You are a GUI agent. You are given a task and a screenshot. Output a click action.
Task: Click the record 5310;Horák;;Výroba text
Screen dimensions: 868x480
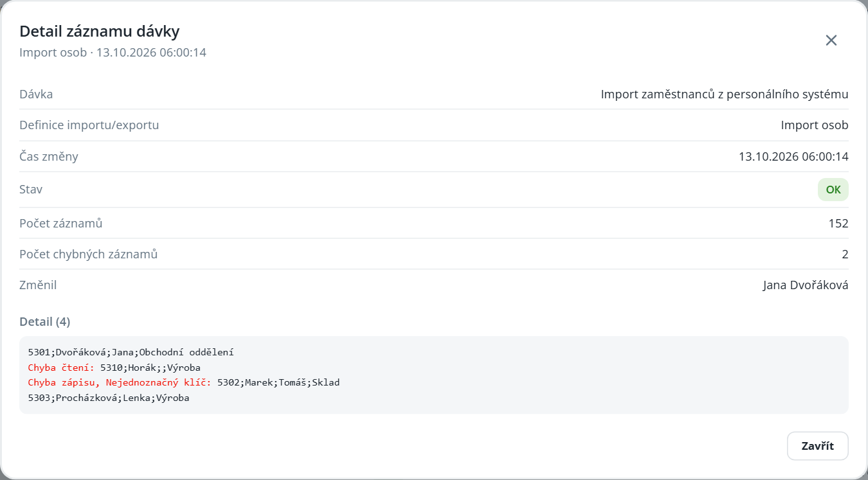150,368
